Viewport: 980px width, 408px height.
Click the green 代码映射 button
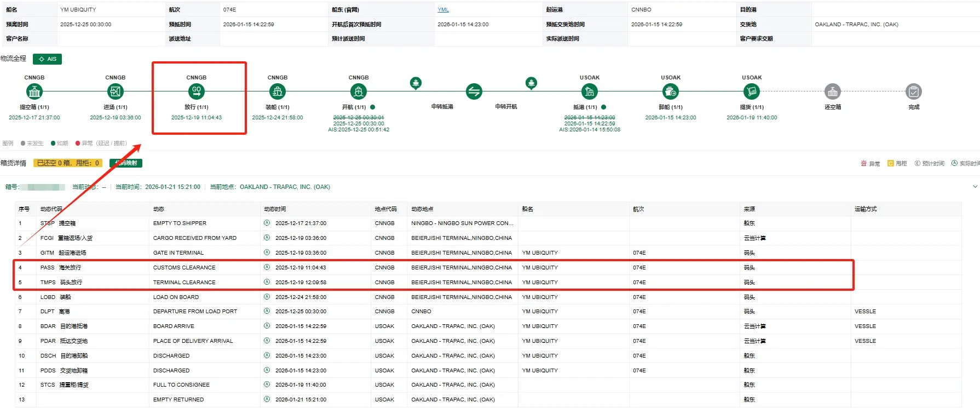(x=126, y=163)
